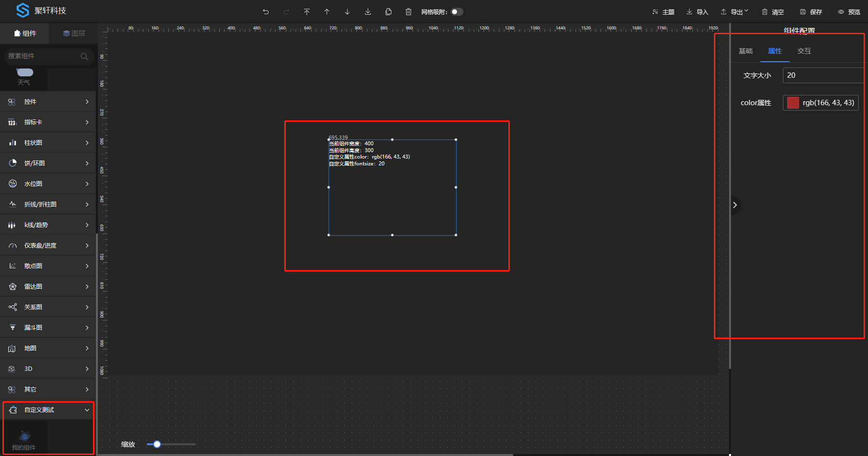Open the 基础 basic config tab
Viewport: 868px width, 456px height.
746,51
